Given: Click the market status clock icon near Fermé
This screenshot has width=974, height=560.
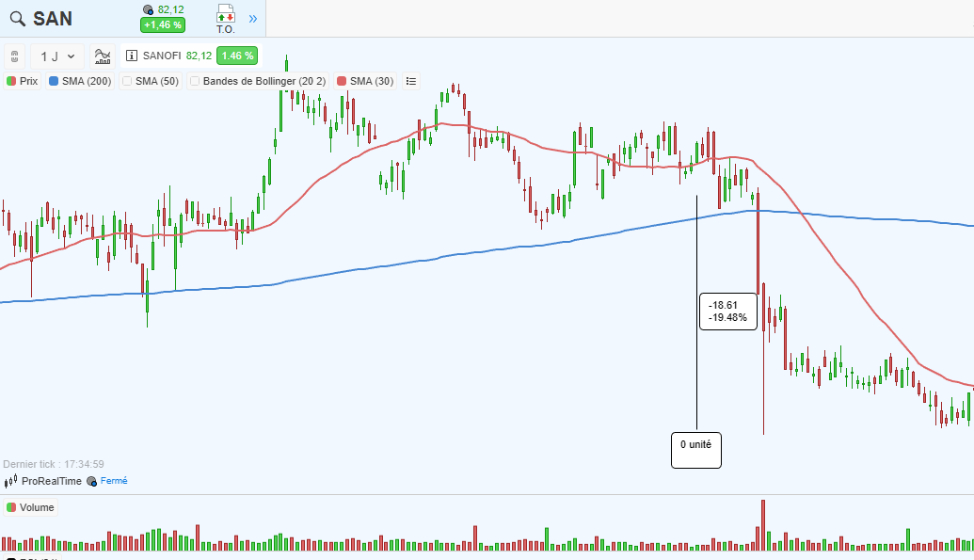Looking at the screenshot, I should coord(92,481).
